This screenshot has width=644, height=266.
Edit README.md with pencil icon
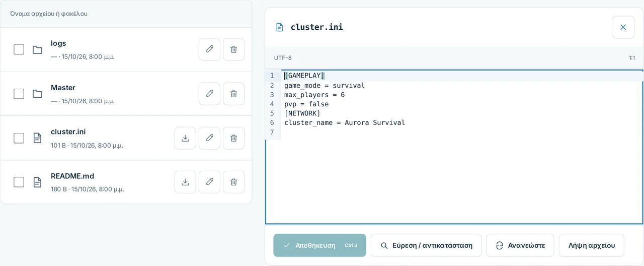pyautogui.click(x=209, y=182)
